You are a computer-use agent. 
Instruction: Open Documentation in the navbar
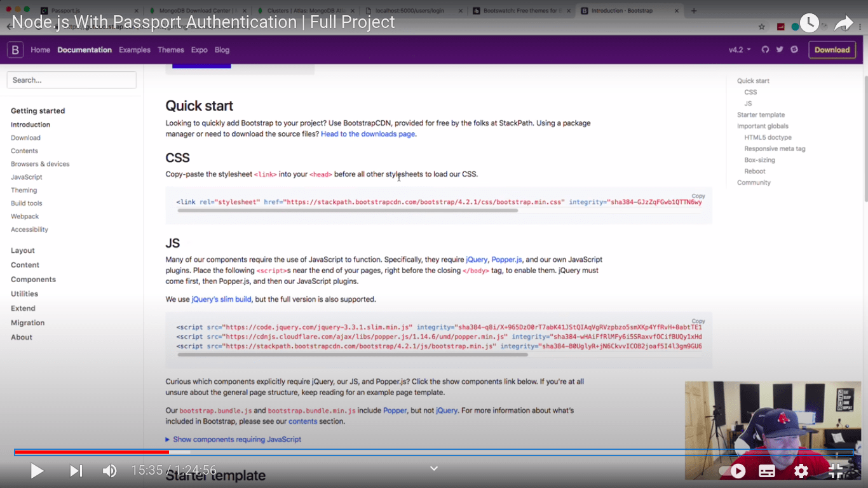coord(85,50)
